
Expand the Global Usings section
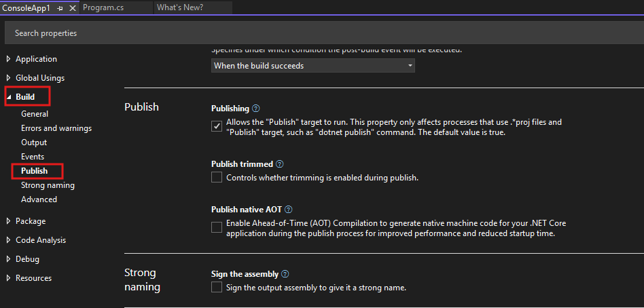pyautogui.click(x=9, y=78)
